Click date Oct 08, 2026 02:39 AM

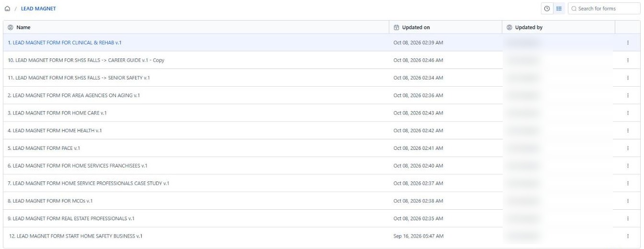pyautogui.click(x=418, y=43)
